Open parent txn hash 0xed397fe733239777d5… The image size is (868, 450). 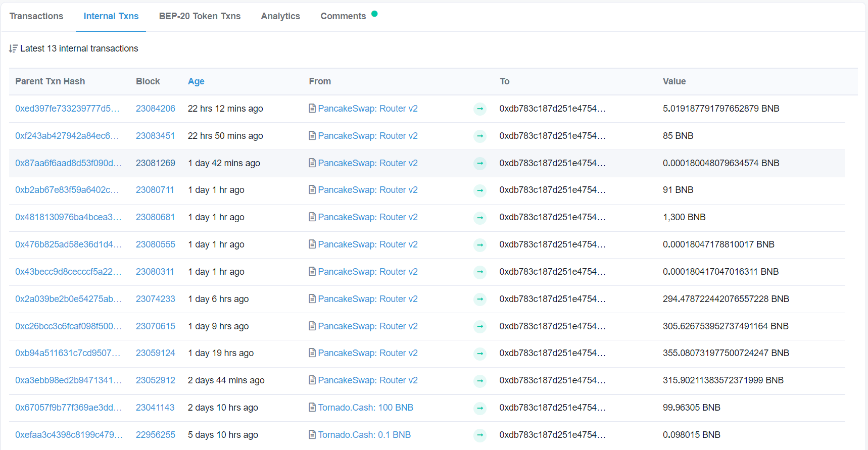pos(67,109)
